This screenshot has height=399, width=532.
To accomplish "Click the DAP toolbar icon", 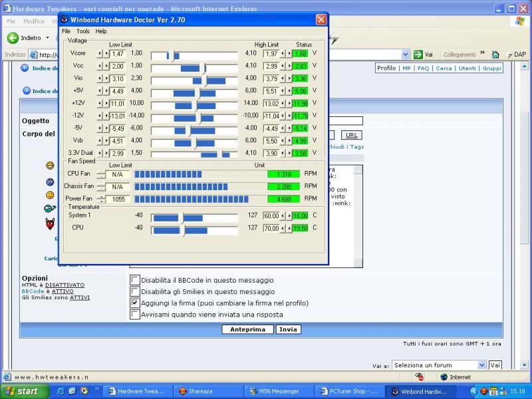I will [516, 55].
